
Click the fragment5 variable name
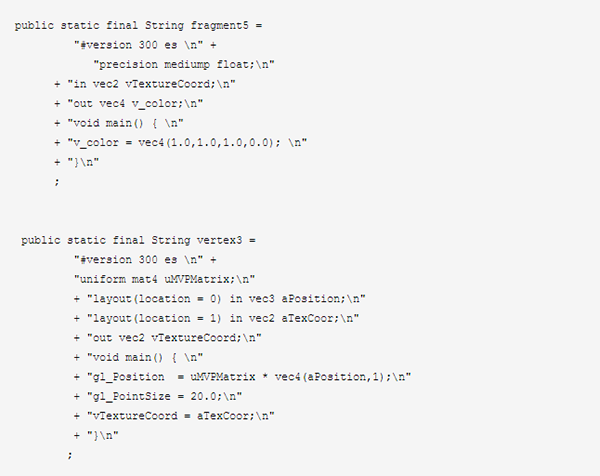(220, 26)
